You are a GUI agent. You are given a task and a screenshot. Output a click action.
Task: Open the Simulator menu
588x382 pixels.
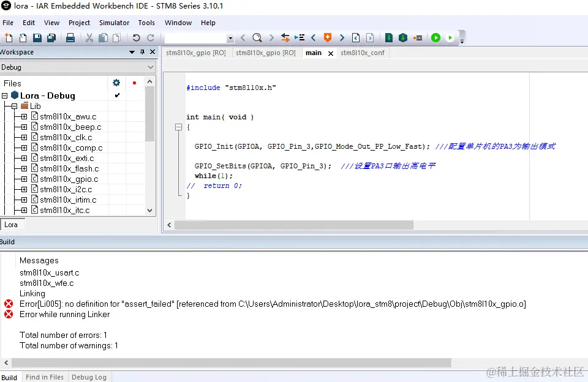tap(115, 23)
